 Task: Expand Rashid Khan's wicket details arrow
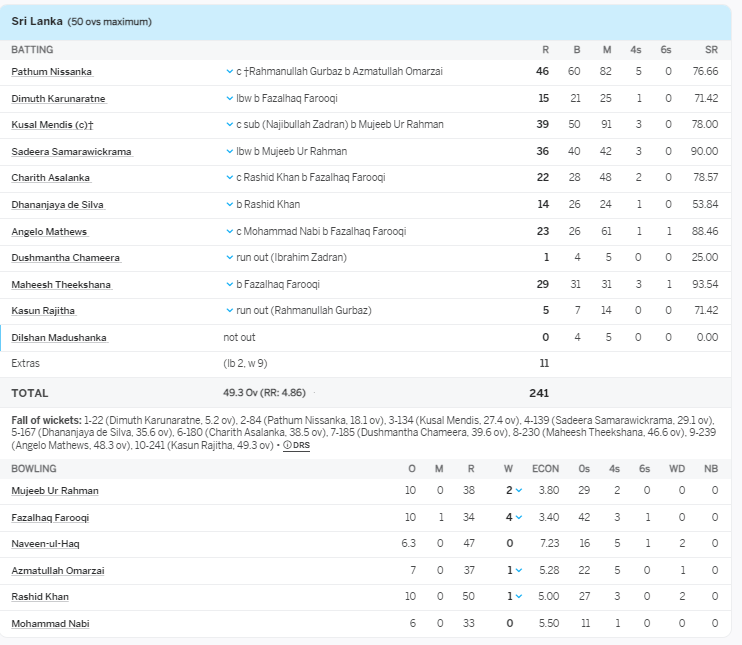point(519,597)
